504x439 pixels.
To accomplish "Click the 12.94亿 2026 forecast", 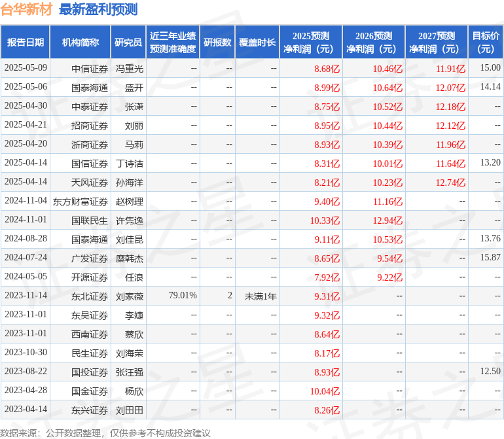I will pyautogui.click(x=387, y=220).
